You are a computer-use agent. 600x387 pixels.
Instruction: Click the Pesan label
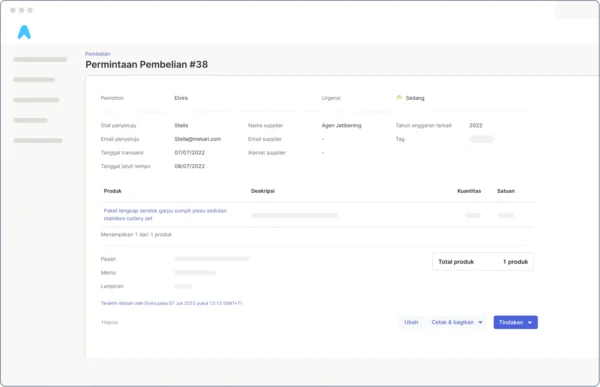[x=108, y=259]
